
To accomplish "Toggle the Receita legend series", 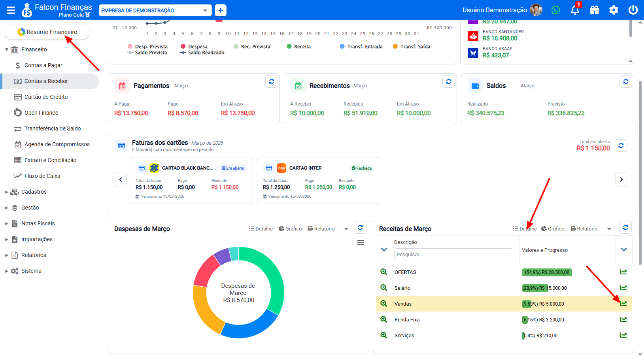I will tap(299, 47).
